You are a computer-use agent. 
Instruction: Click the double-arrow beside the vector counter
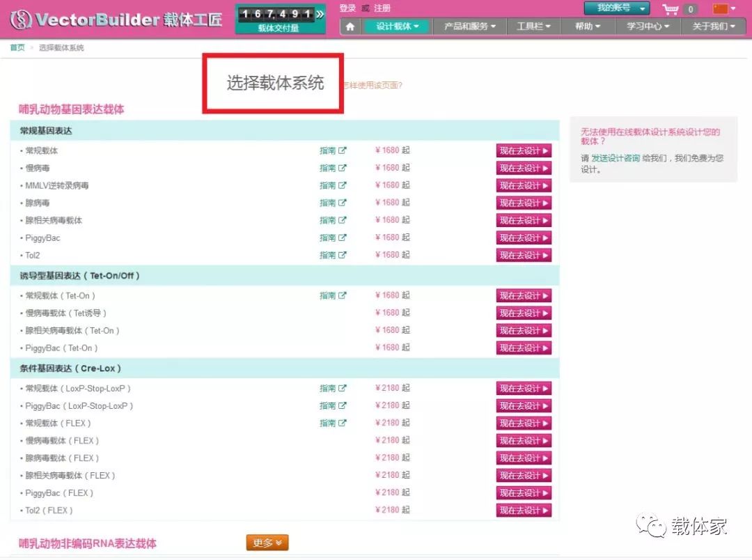(320, 13)
